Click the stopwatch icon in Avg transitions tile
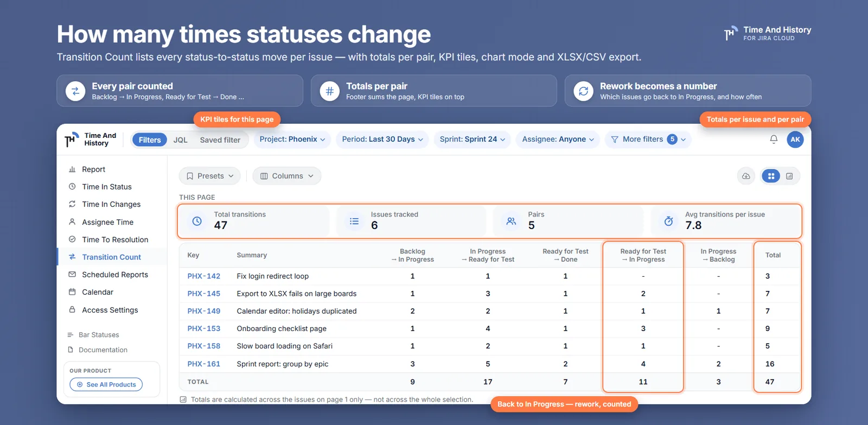The height and width of the screenshot is (425, 868). pyautogui.click(x=668, y=221)
